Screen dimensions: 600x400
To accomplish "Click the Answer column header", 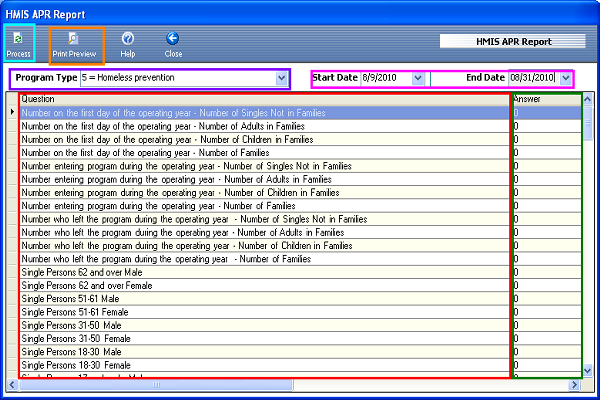I will click(545, 99).
